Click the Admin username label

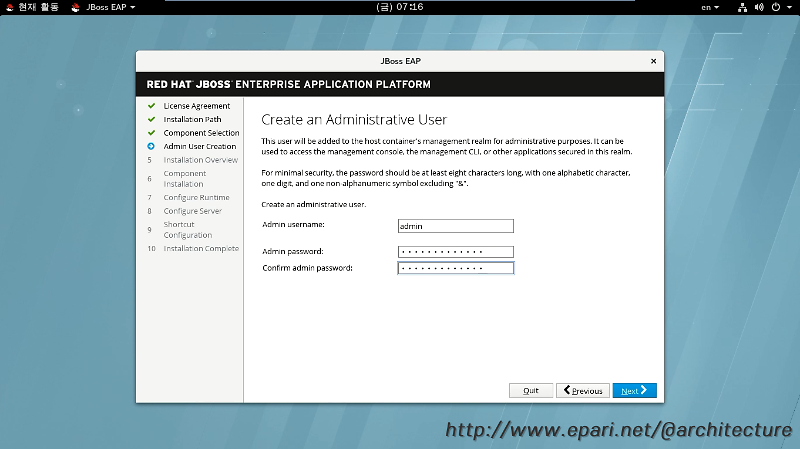pyautogui.click(x=293, y=224)
